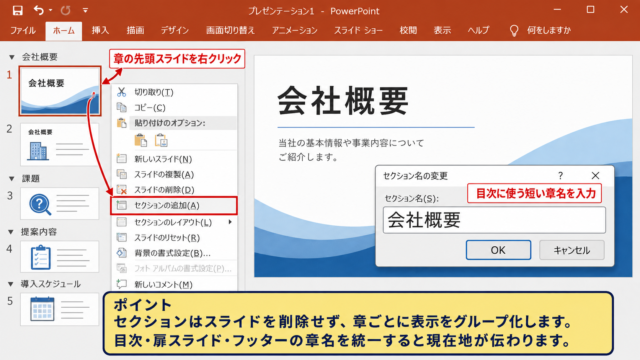Viewport: 640px width, 360px height.
Task: Select slide 1 thumbnail 会社概要
Action: tap(60, 91)
